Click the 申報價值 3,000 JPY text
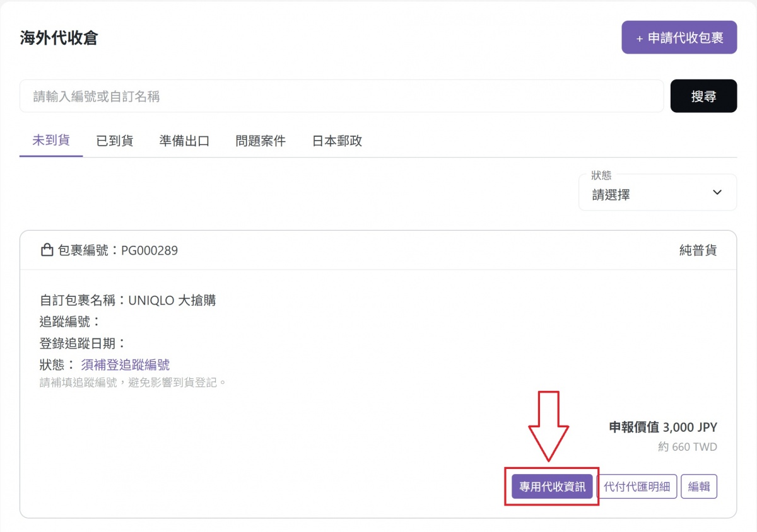 tap(663, 427)
